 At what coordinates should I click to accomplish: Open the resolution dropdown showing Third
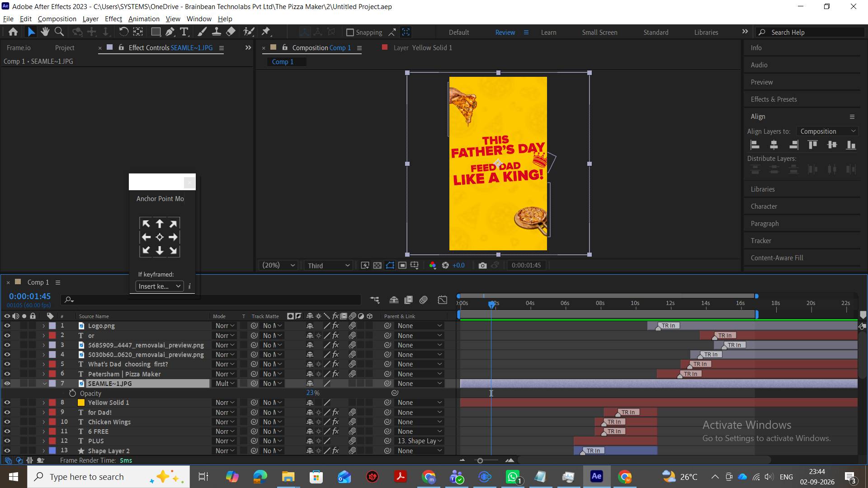pos(329,265)
